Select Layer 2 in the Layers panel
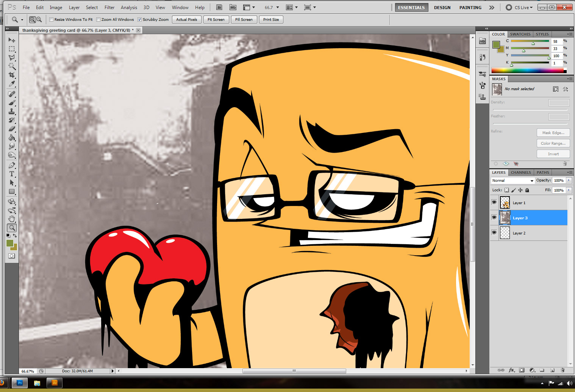This screenshot has width=575, height=392. click(x=519, y=233)
